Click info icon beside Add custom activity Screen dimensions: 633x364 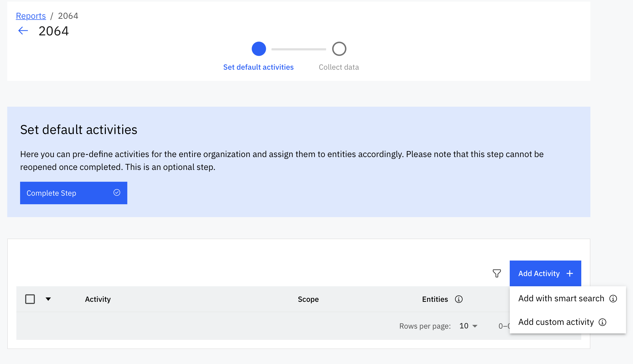pyautogui.click(x=602, y=322)
